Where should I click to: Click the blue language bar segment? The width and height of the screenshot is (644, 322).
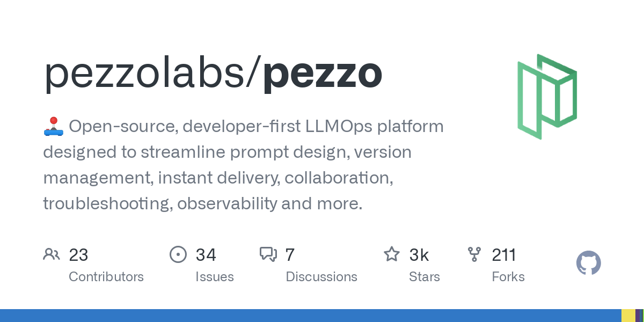tap(310, 316)
